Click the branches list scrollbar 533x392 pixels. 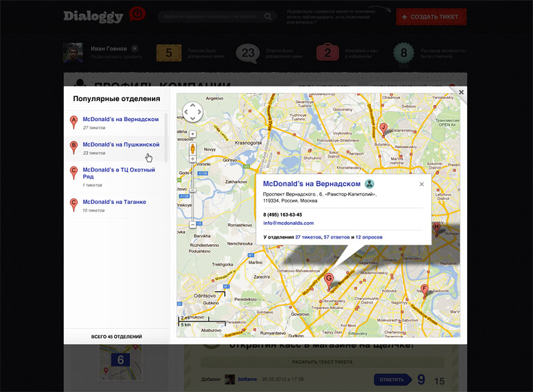pos(166,138)
